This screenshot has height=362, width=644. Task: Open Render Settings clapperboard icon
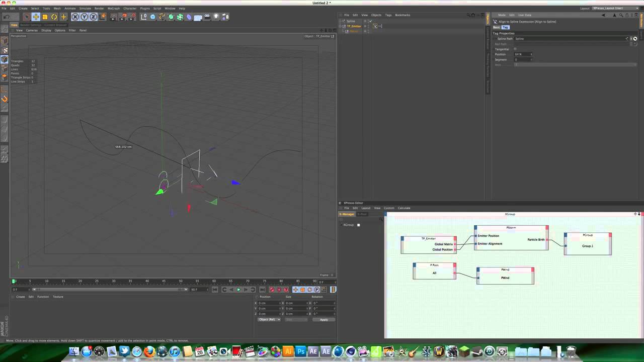click(132, 17)
